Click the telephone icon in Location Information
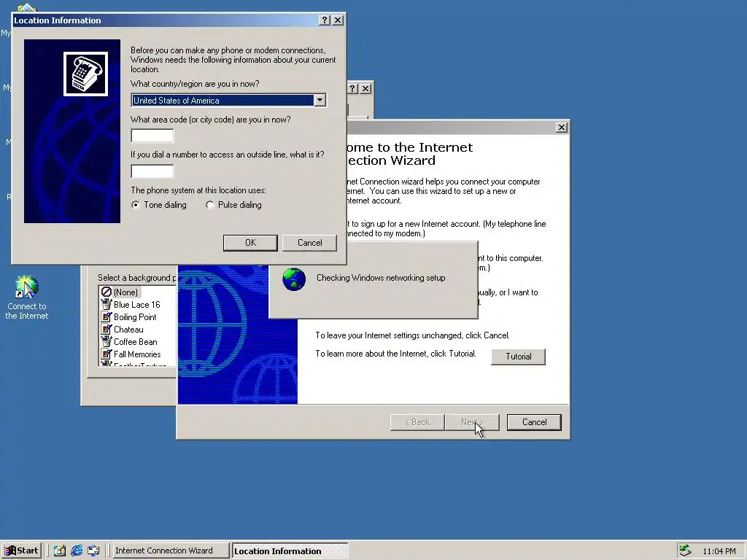 [86, 74]
